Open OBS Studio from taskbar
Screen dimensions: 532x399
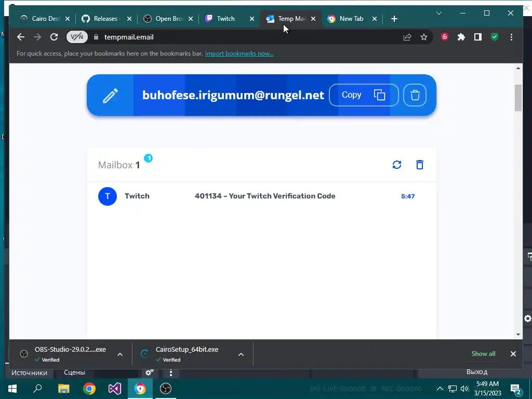[x=166, y=389]
